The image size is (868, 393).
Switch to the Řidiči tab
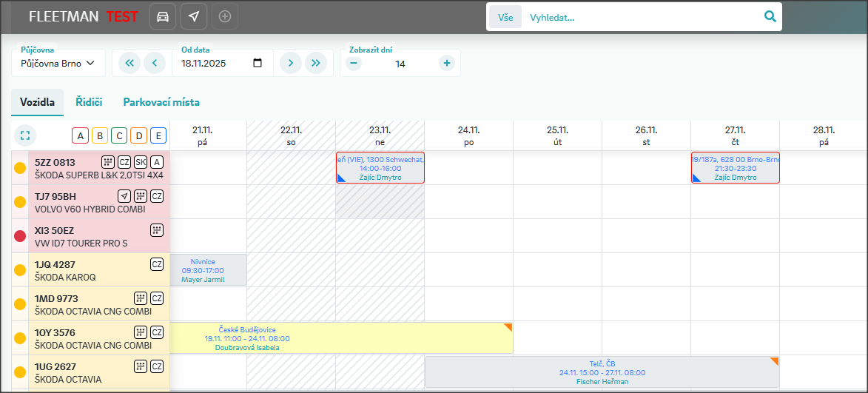89,102
